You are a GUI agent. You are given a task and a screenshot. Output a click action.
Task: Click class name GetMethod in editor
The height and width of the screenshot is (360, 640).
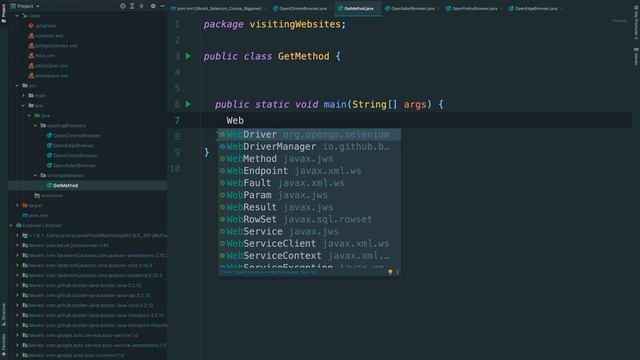(x=303, y=56)
